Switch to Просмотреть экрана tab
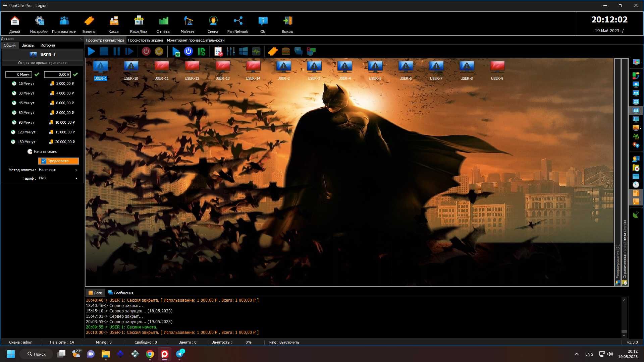The image size is (644, 362). point(146,40)
